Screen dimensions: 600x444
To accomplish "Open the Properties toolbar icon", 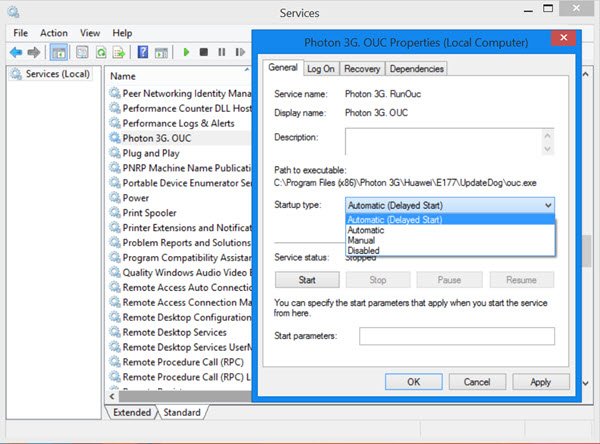I will (82, 52).
